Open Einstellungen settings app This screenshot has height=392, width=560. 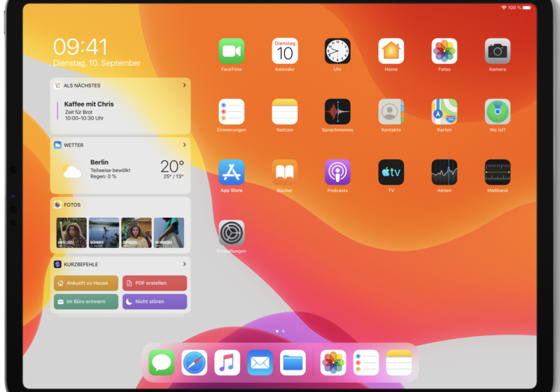(231, 233)
